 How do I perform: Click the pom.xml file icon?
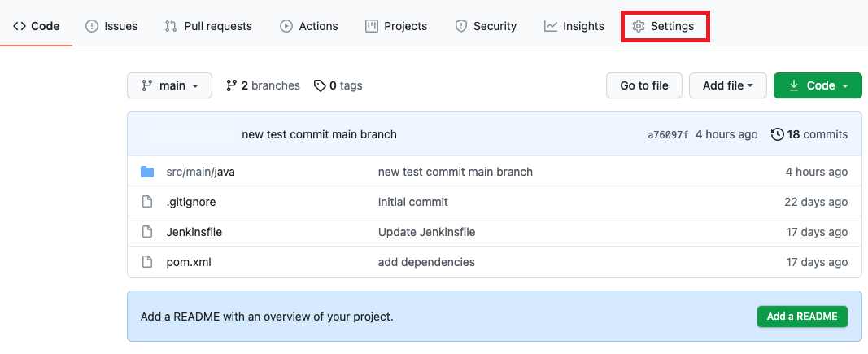[146, 261]
